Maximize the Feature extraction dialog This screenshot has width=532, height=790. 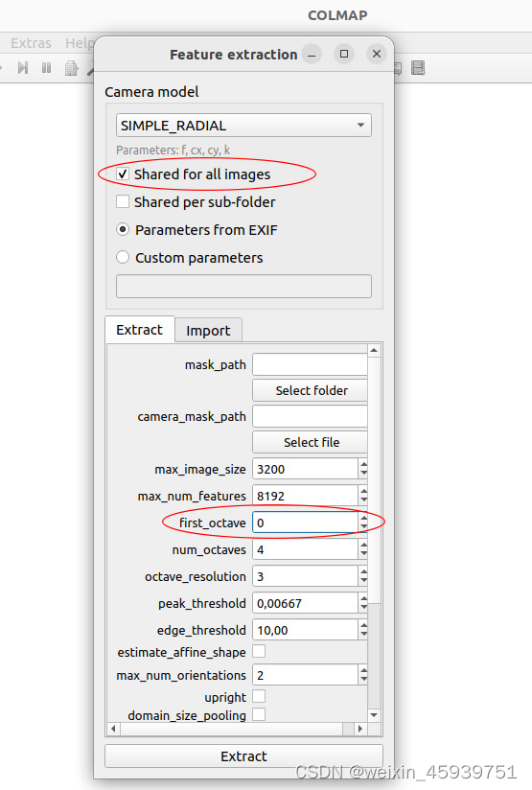coord(344,54)
